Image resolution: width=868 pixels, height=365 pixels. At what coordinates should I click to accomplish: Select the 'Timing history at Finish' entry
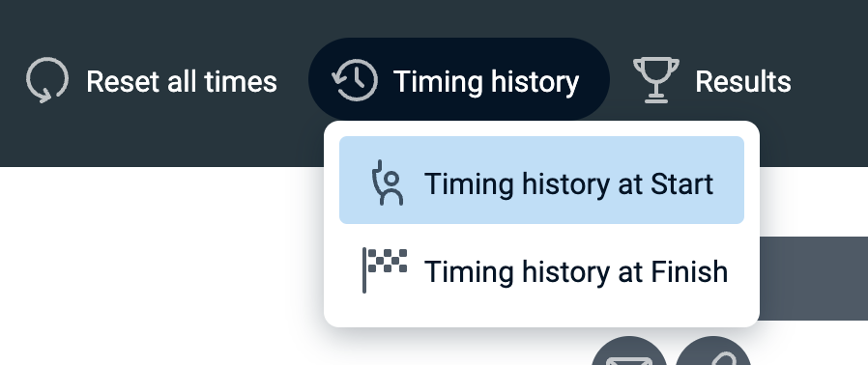[541, 271]
